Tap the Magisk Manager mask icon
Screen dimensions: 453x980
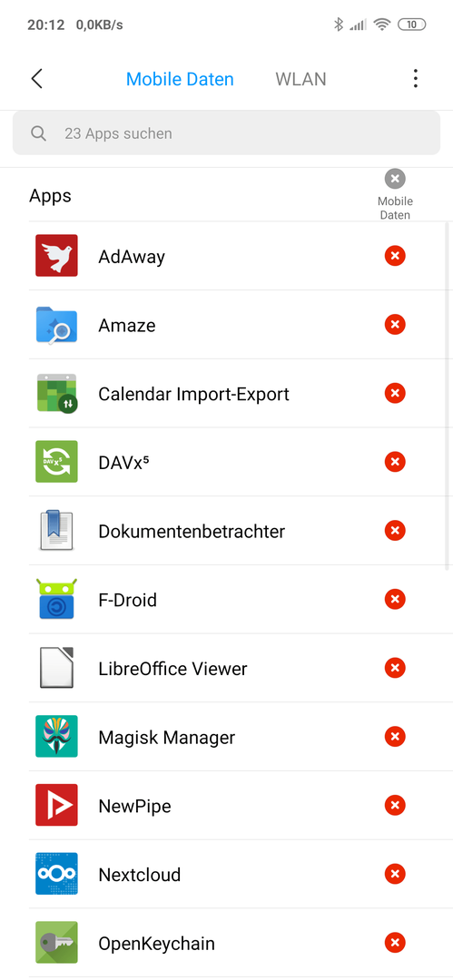56,737
